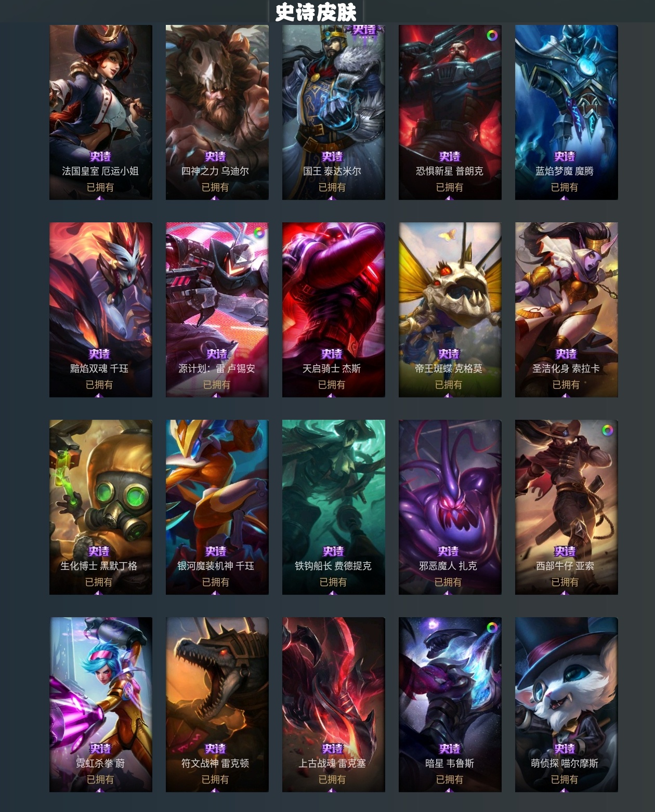Click the 史诗 badge on 生化博士 黑默丁格
This screenshot has height=812, width=655.
99,551
